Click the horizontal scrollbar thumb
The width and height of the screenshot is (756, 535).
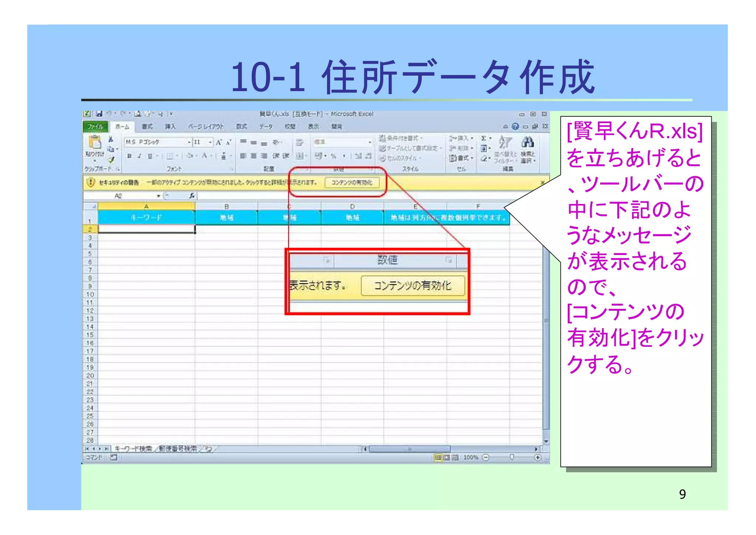click(x=410, y=449)
